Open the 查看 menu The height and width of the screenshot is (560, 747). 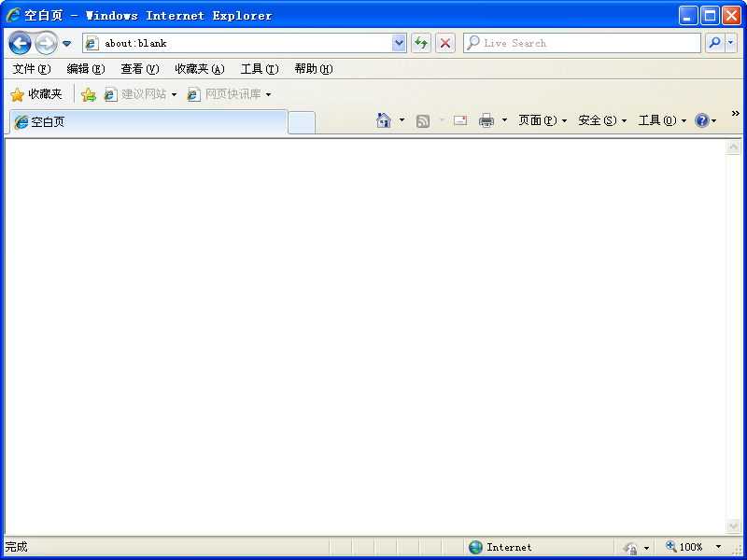(x=138, y=68)
